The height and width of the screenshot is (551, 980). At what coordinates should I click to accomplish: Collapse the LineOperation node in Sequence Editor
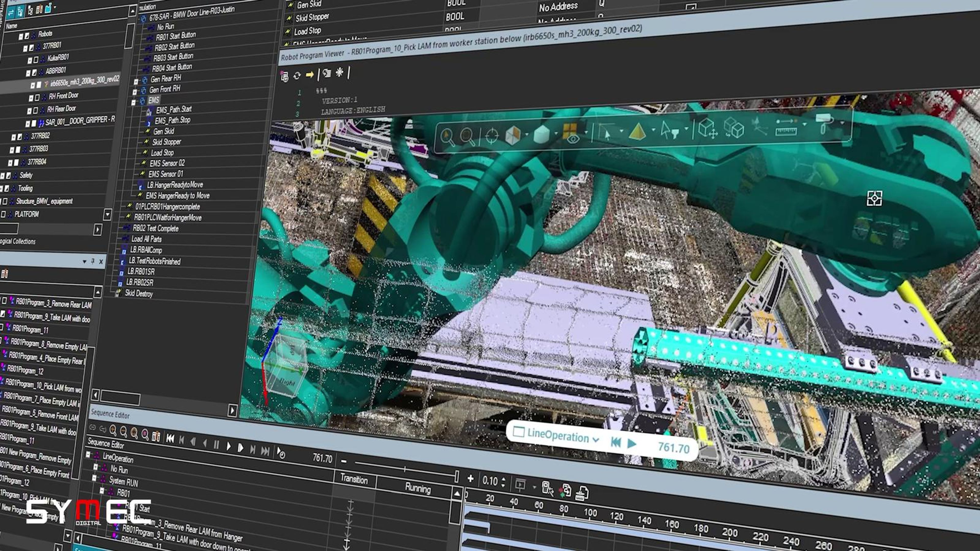pyautogui.click(x=88, y=454)
